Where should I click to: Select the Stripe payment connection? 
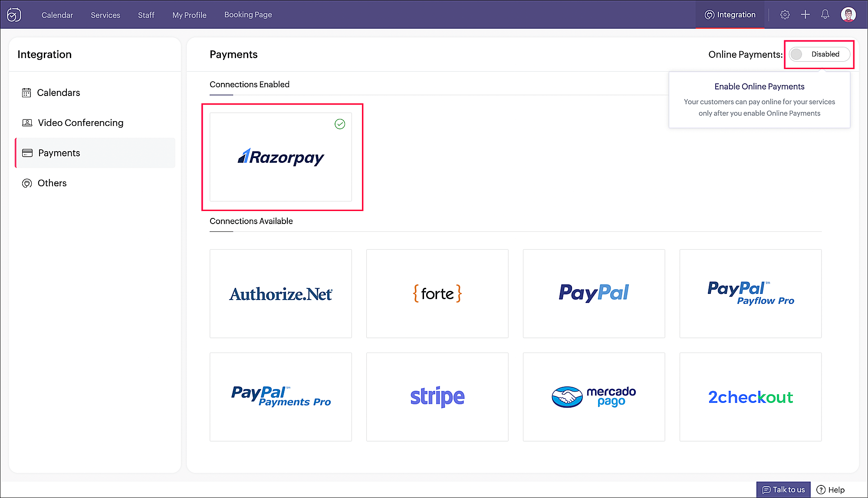pos(437,397)
